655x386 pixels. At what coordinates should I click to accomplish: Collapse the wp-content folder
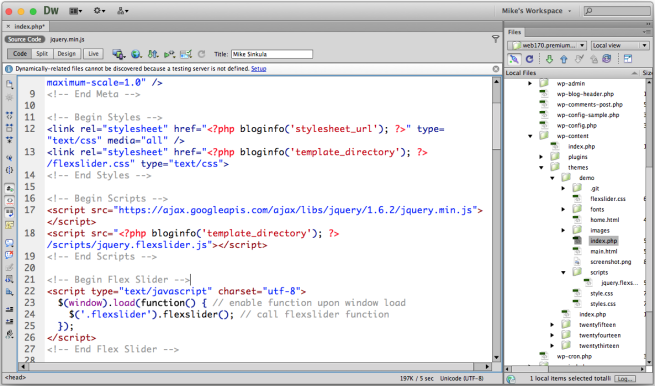pyautogui.click(x=530, y=136)
